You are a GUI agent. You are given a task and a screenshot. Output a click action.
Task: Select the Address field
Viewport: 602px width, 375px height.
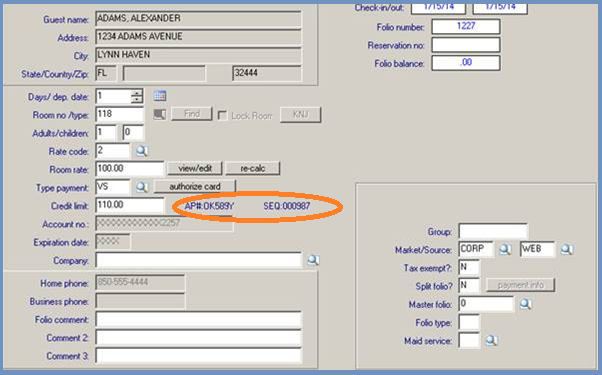(198, 36)
